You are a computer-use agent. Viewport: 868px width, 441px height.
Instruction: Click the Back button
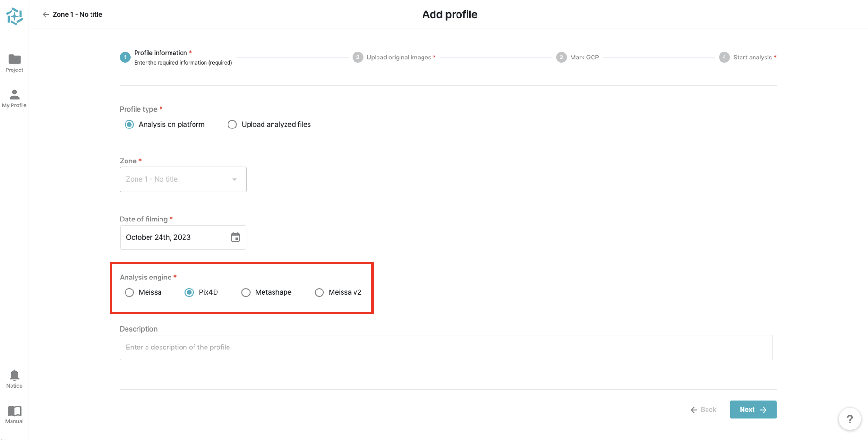point(703,410)
